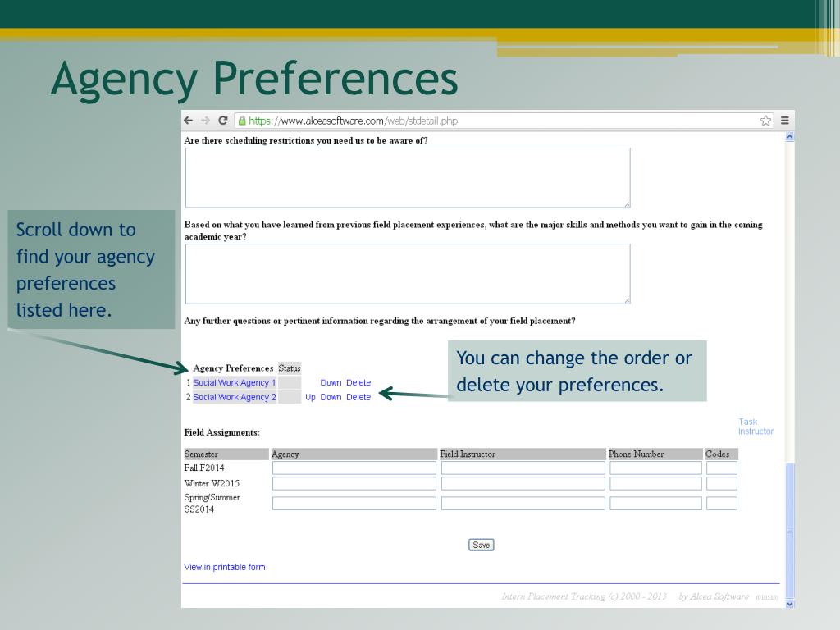
Task: Delete Social Work Agency 2 preference
Action: point(358,397)
